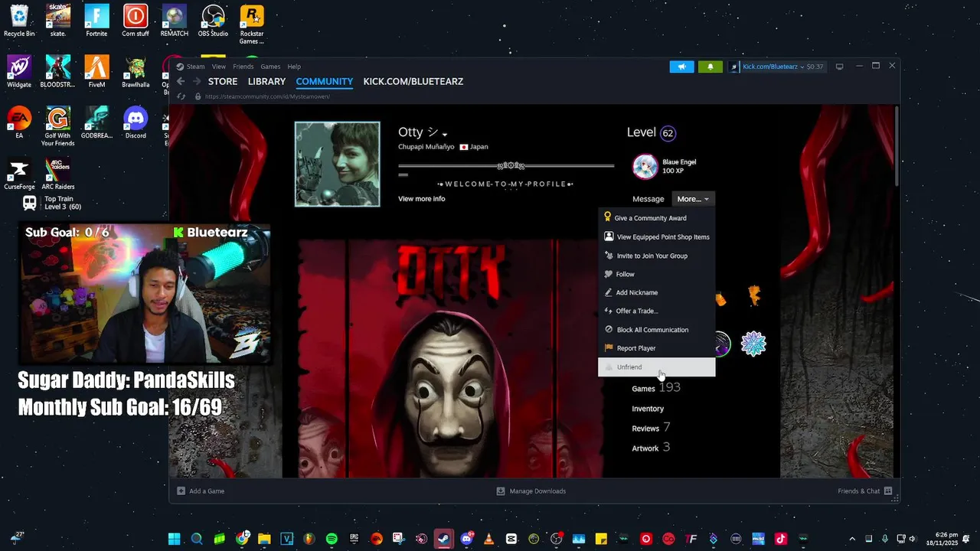Viewport: 980px width, 551px height.
Task: Select Report Player menu entry
Action: (x=656, y=348)
